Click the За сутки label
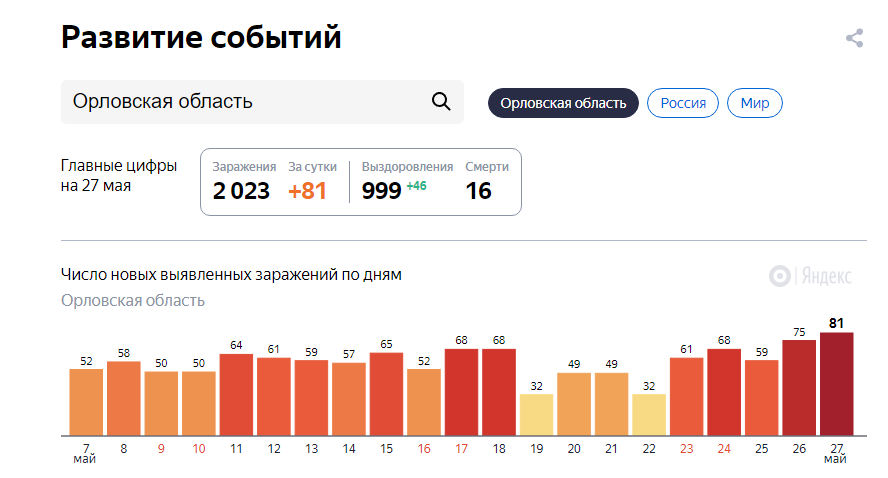The width and height of the screenshot is (888, 478). pos(313,167)
